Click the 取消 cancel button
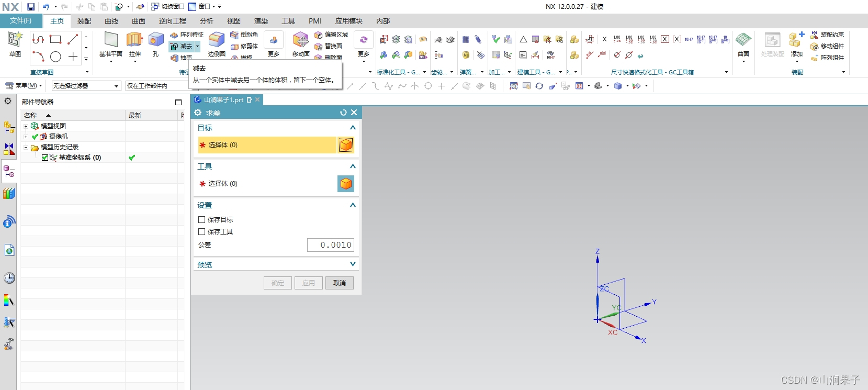 (340, 283)
